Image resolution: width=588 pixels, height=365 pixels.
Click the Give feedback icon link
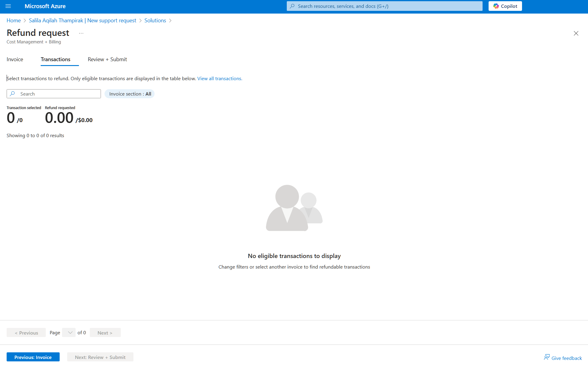(x=546, y=357)
